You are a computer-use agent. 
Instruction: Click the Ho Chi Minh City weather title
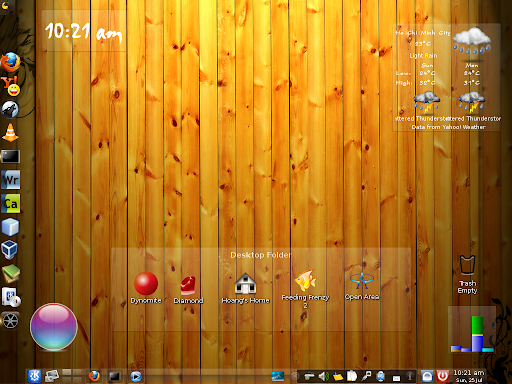pyautogui.click(x=422, y=33)
